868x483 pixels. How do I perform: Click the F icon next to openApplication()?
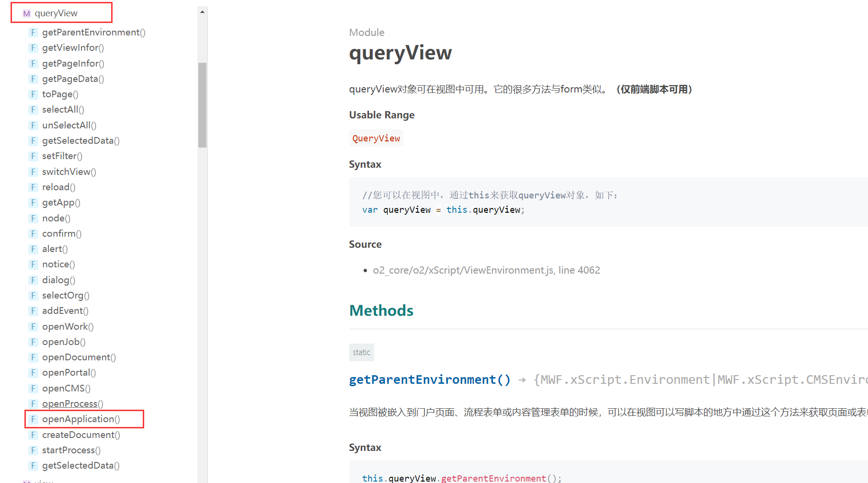[33, 419]
